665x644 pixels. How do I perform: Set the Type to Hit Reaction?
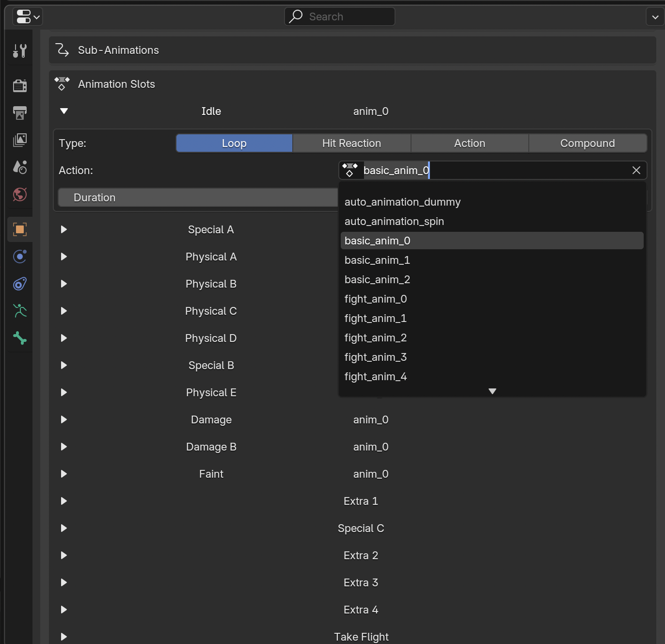pos(352,143)
